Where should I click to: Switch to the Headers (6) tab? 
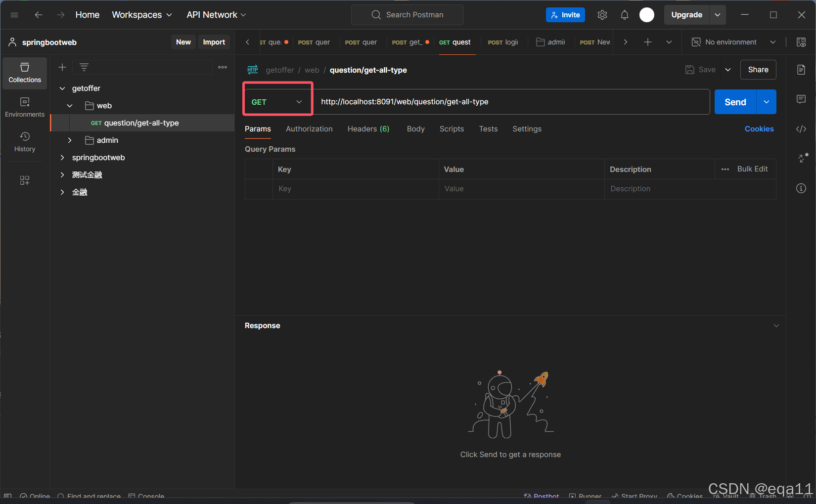[368, 129]
